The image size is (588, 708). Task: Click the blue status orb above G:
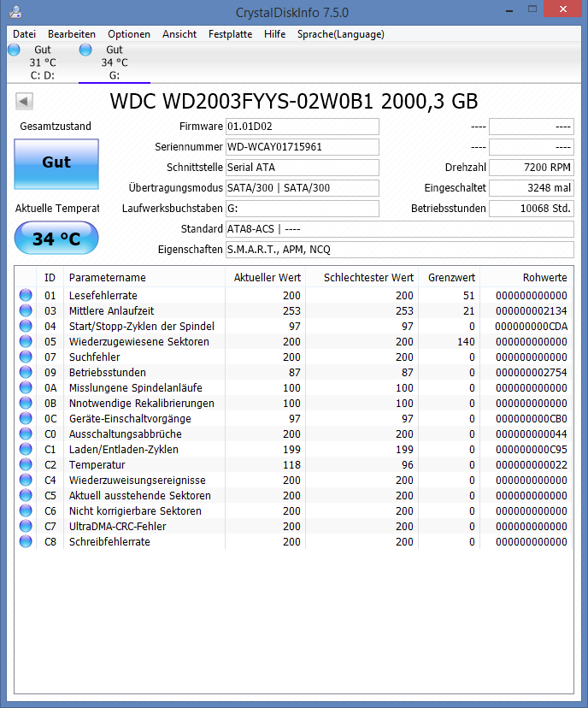click(85, 50)
